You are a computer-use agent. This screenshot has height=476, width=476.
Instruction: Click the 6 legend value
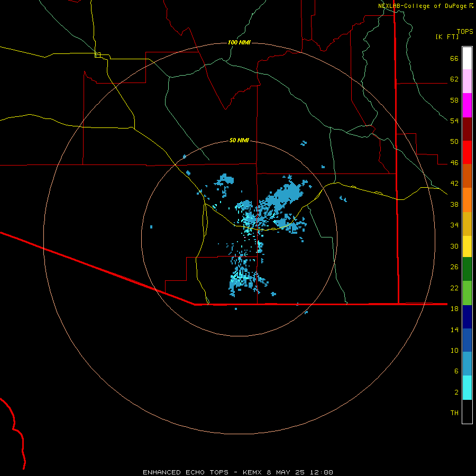(x=456, y=371)
